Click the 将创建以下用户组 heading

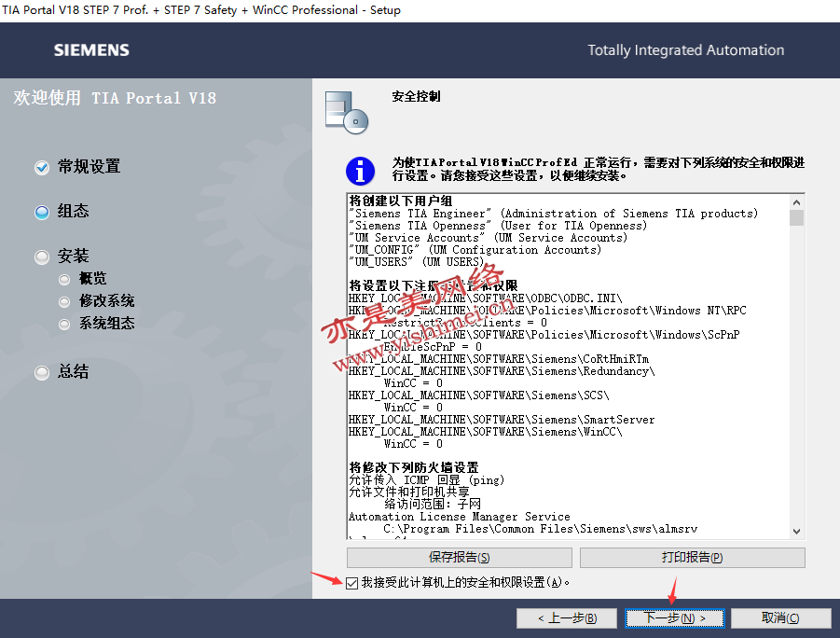pyautogui.click(x=401, y=201)
